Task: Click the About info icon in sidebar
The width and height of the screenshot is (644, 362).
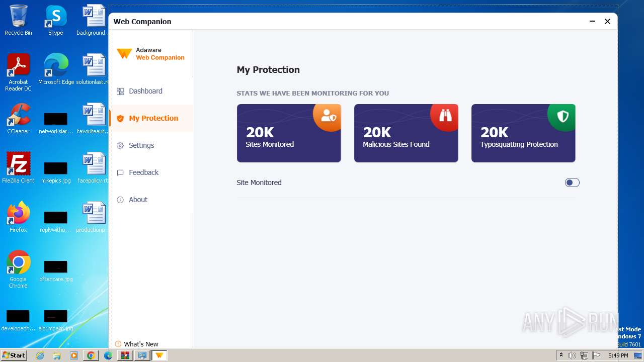Action: click(x=120, y=200)
